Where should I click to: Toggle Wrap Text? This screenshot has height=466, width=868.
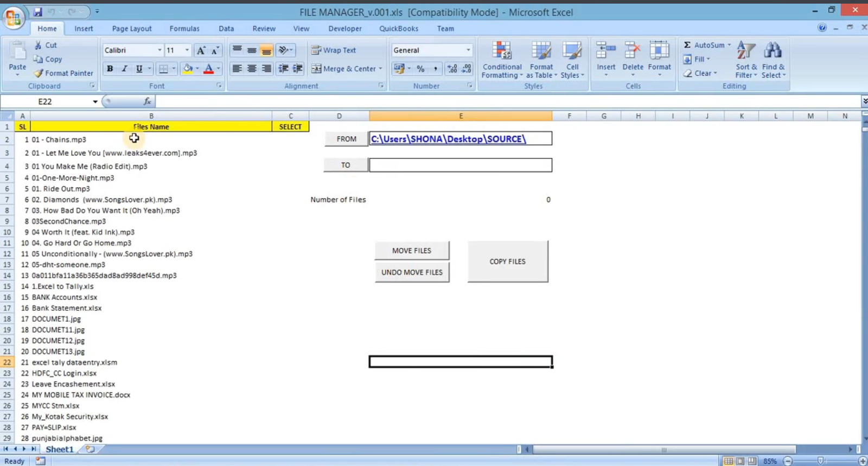click(x=334, y=50)
